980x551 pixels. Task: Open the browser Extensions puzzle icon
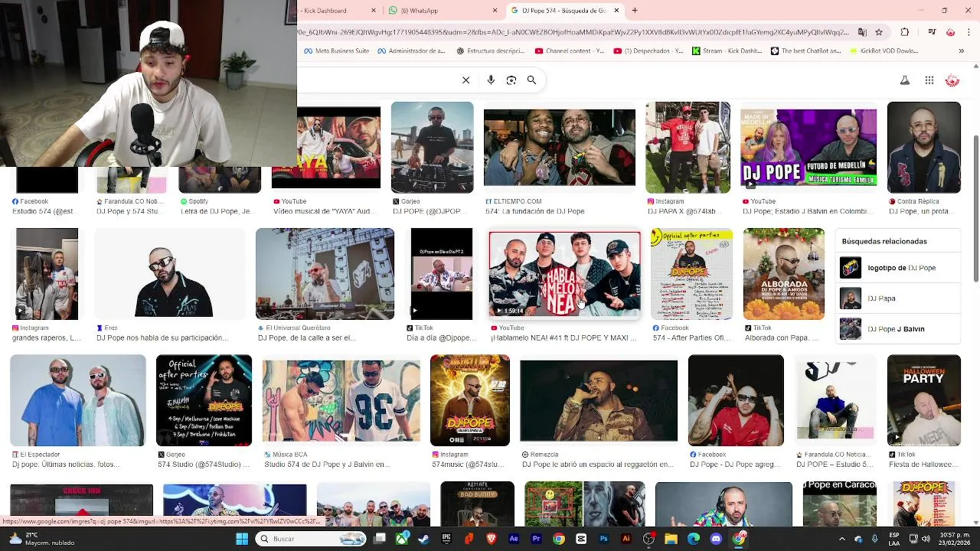[905, 32]
